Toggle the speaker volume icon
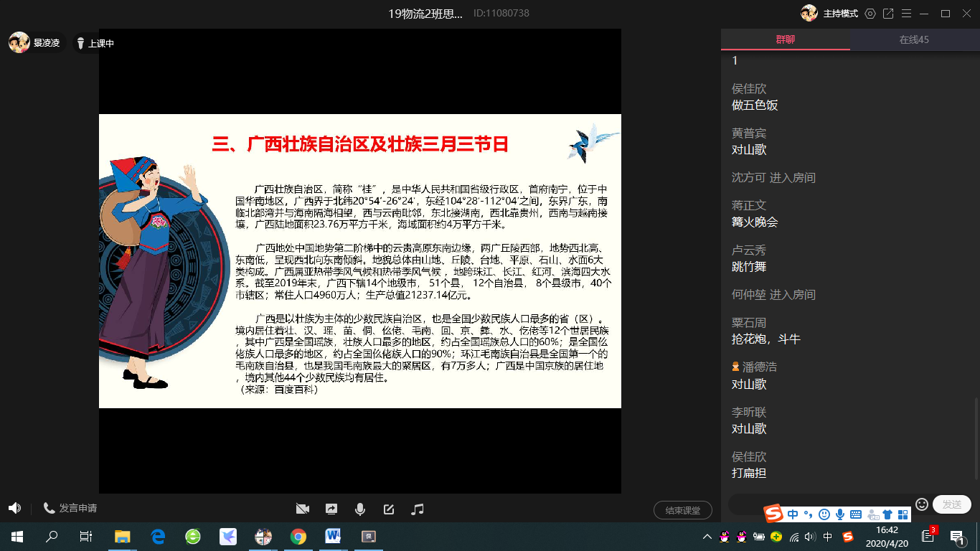The width and height of the screenshot is (980, 551). click(14, 508)
